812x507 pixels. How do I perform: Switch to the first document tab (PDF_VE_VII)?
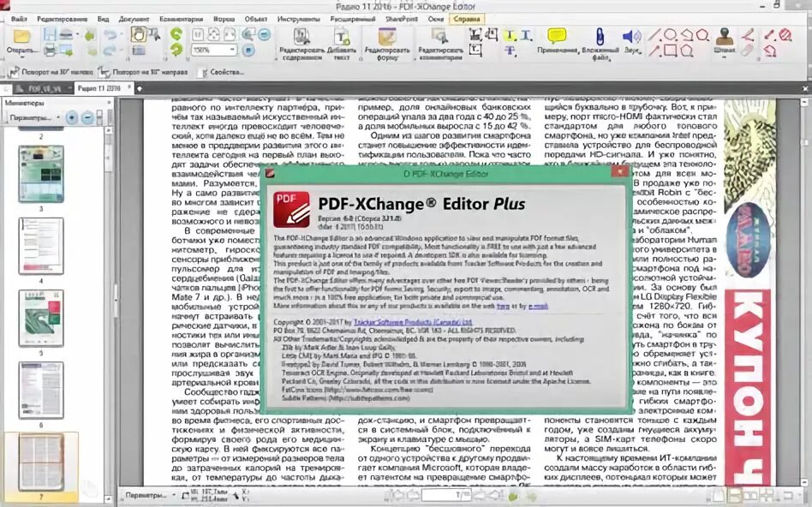pos(44,88)
